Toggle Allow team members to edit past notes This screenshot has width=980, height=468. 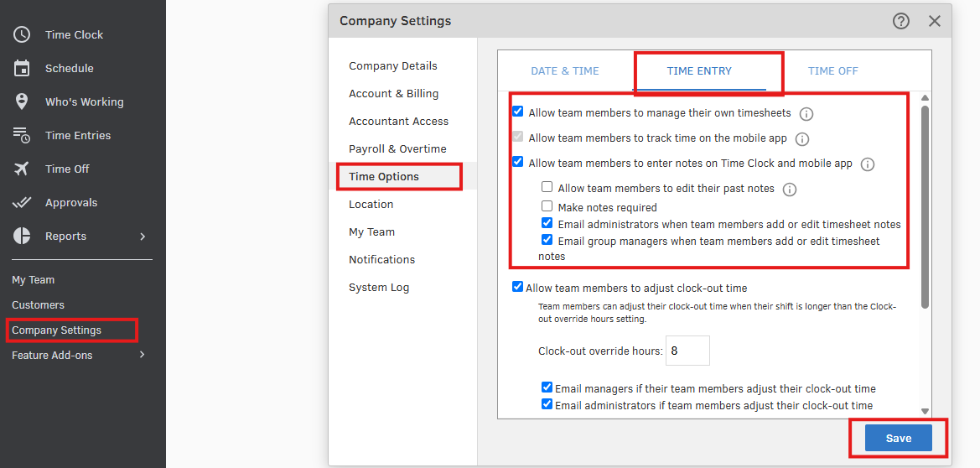click(x=547, y=188)
